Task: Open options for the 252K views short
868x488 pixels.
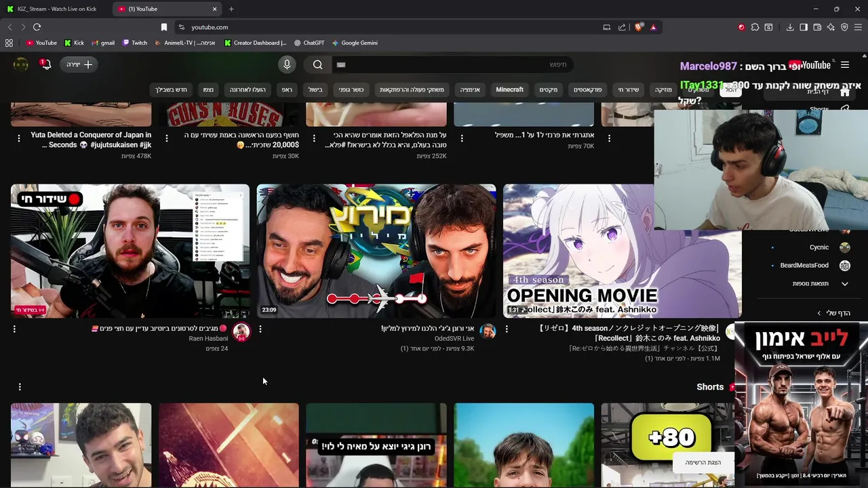Action: coord(314,138)
